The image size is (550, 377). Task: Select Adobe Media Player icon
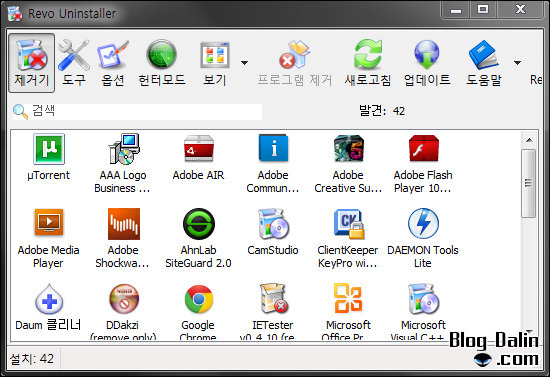49,224
